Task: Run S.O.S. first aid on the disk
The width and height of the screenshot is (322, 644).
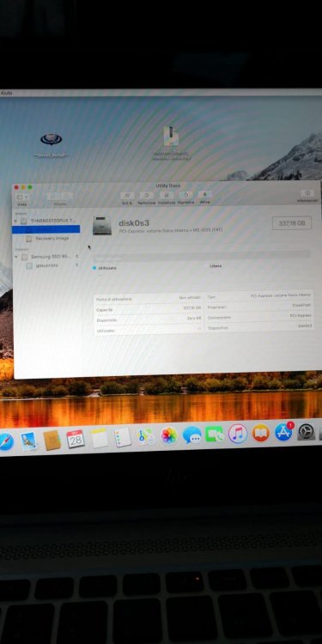Action: 127,196
